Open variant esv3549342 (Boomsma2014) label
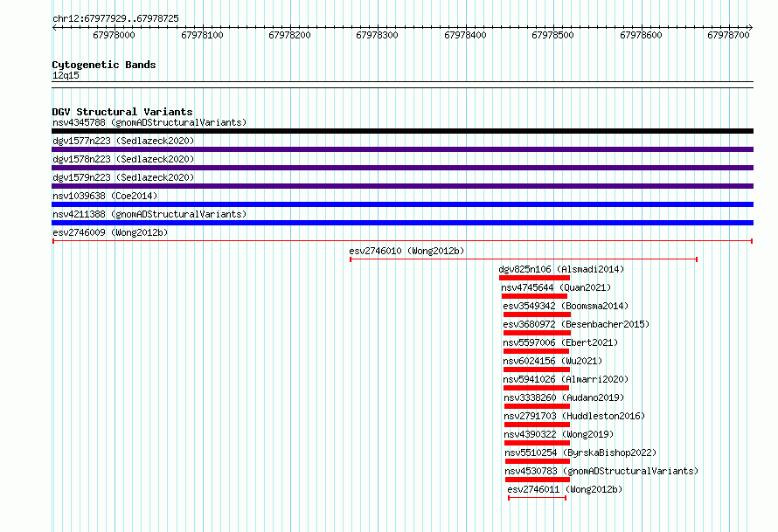 (566, 306)
